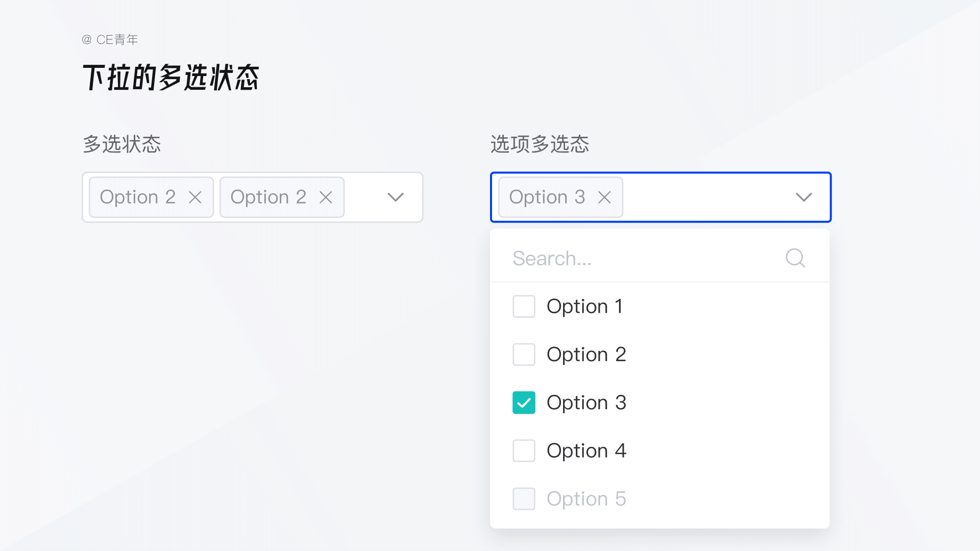
Task: Check the Option 4 checkbox
Action: pyautogui.click(x=524, y=451)
